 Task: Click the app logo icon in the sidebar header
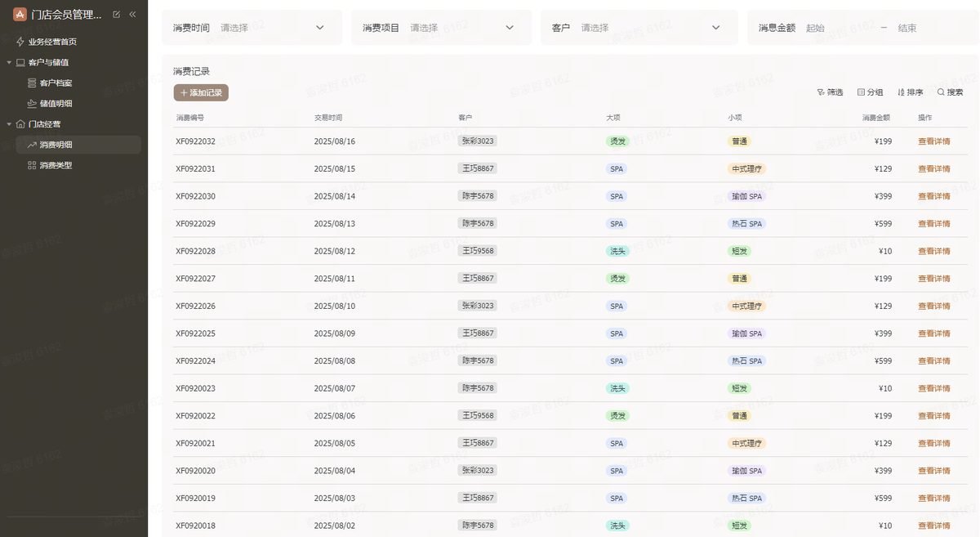[20, 14]
